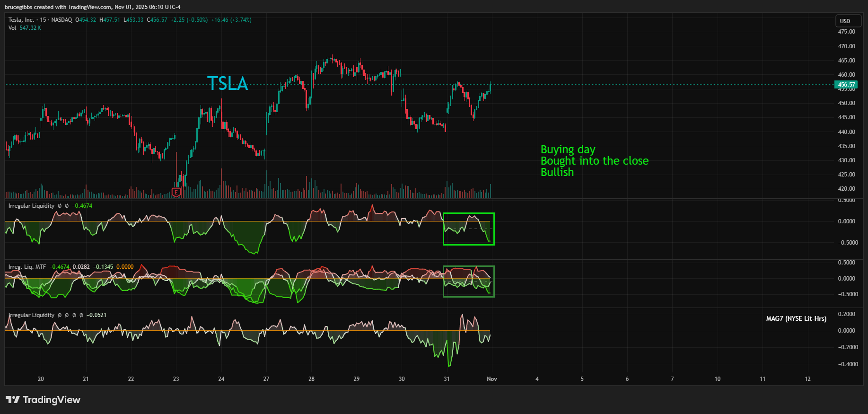Image resolution: width=868 pixels, height=414 pixels.
Task: Click the 'Buying day' green text annotation
Action: click(568, 150)
